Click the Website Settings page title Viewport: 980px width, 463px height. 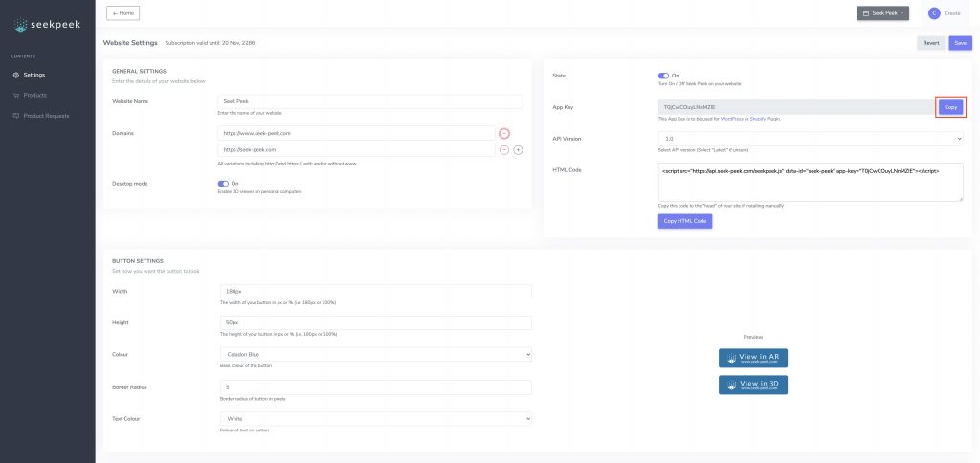point(130,43)
